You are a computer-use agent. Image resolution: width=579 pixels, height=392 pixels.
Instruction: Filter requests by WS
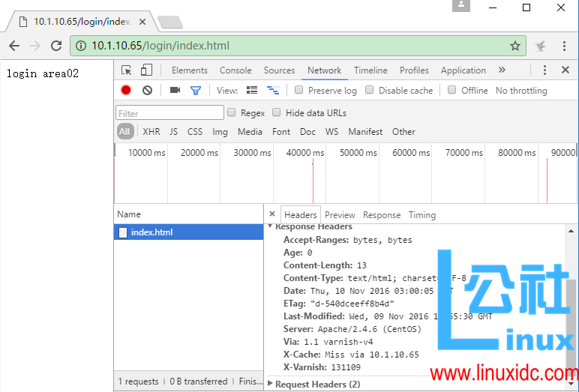point(331,132)
